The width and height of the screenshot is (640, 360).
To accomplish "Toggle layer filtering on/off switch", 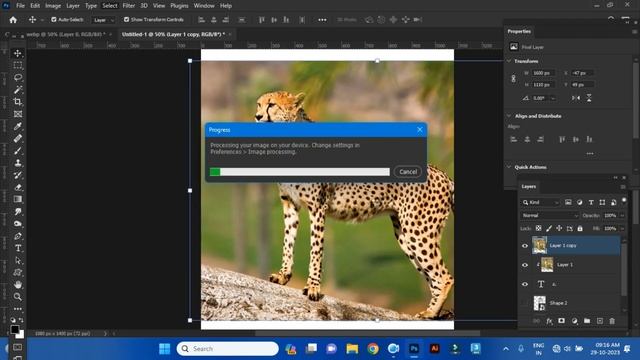I will point(624,200).
